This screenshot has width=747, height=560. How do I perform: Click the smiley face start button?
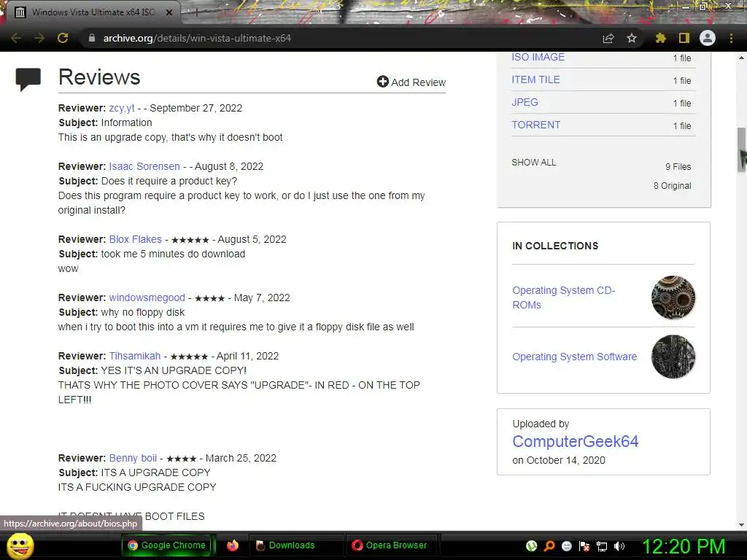coord(20,546)
